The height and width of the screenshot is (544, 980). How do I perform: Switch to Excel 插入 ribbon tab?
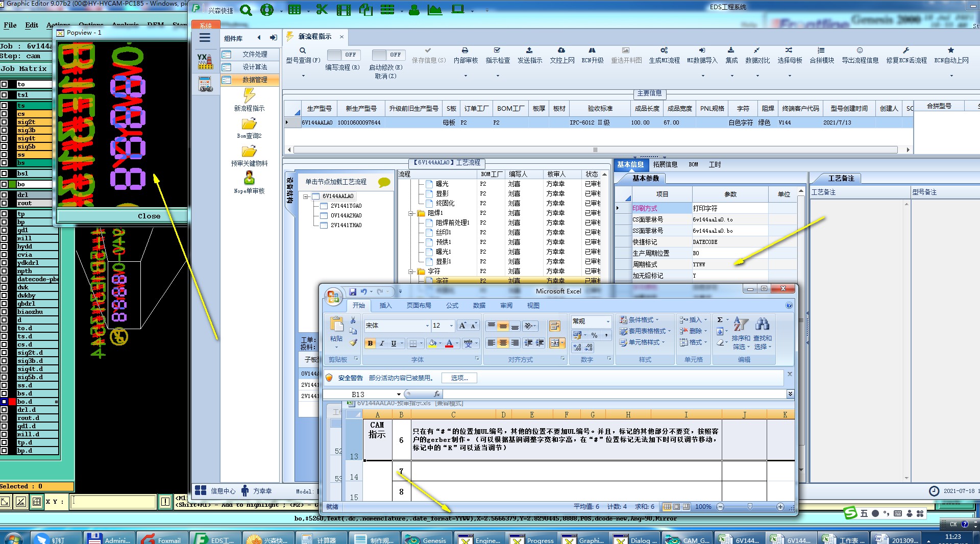coord(385,306)
